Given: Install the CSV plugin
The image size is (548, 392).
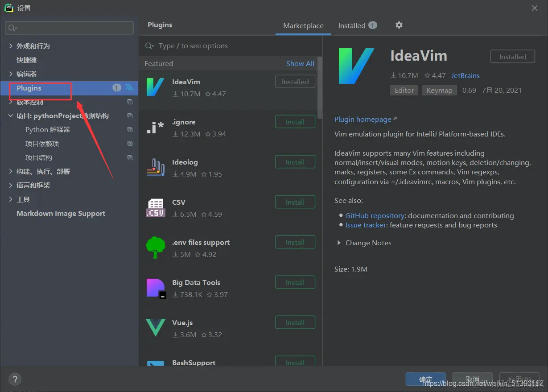Looking at the screenshot, I should click(295, 202).
